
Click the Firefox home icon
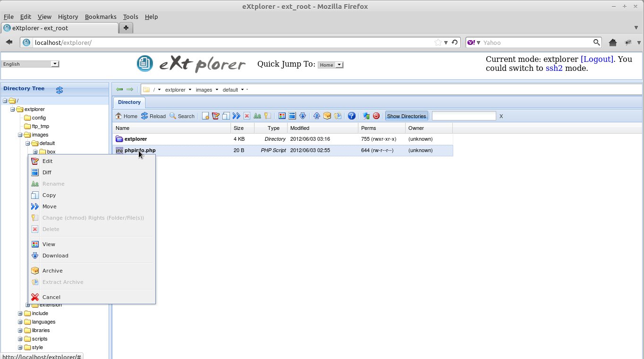pos(613,43)
